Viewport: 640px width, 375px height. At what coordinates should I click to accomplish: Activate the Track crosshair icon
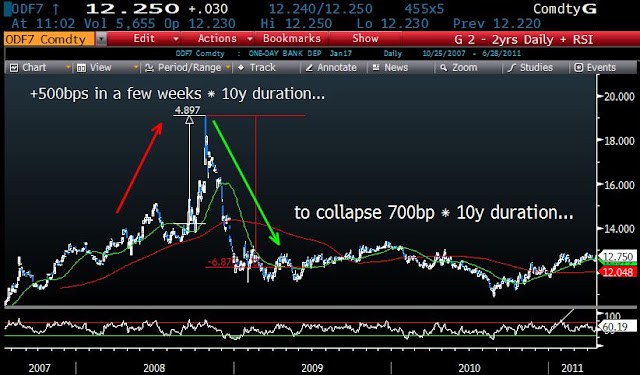[241, 67]
